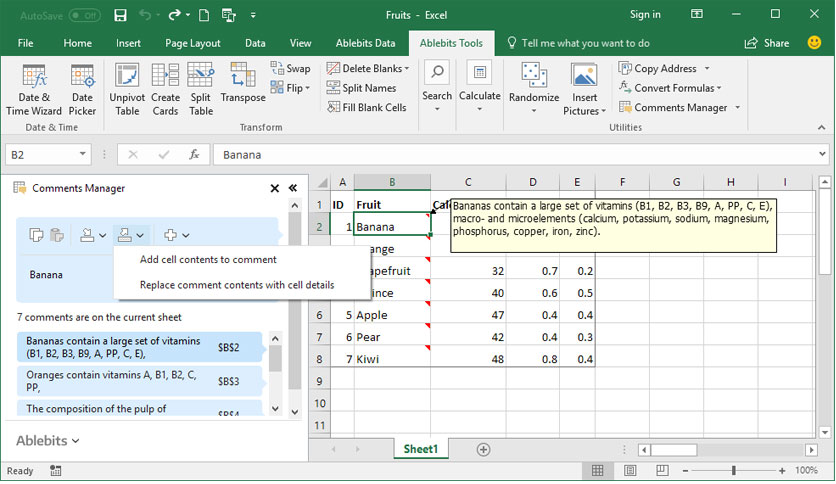Open the Date & Time Wizard
836x484 pixels.
coord(34,90)
